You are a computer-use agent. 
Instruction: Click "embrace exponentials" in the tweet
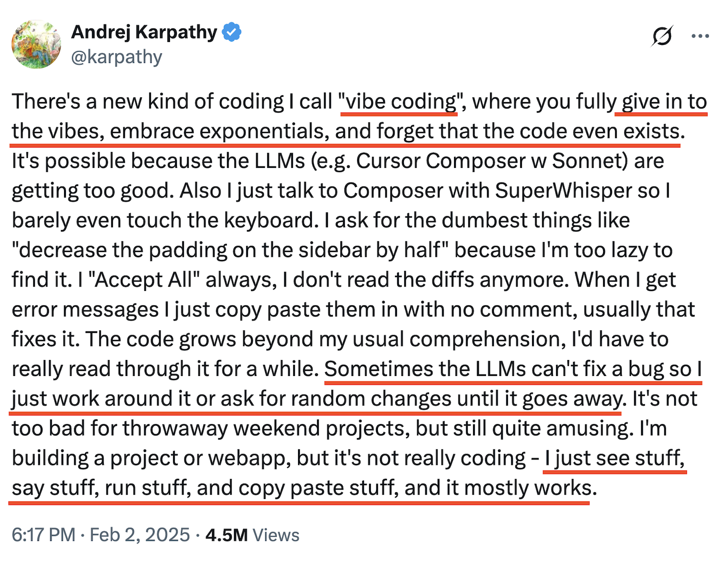pos(219,131)
